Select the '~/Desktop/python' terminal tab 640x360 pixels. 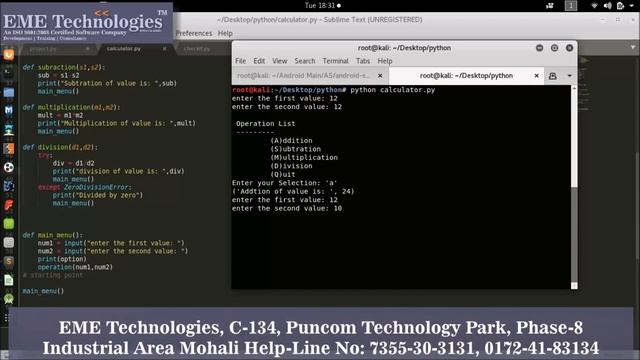pos(466,76)
